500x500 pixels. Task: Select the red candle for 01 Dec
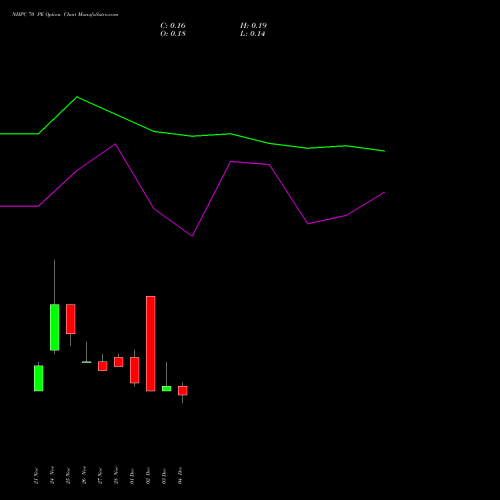click(135, 370)
